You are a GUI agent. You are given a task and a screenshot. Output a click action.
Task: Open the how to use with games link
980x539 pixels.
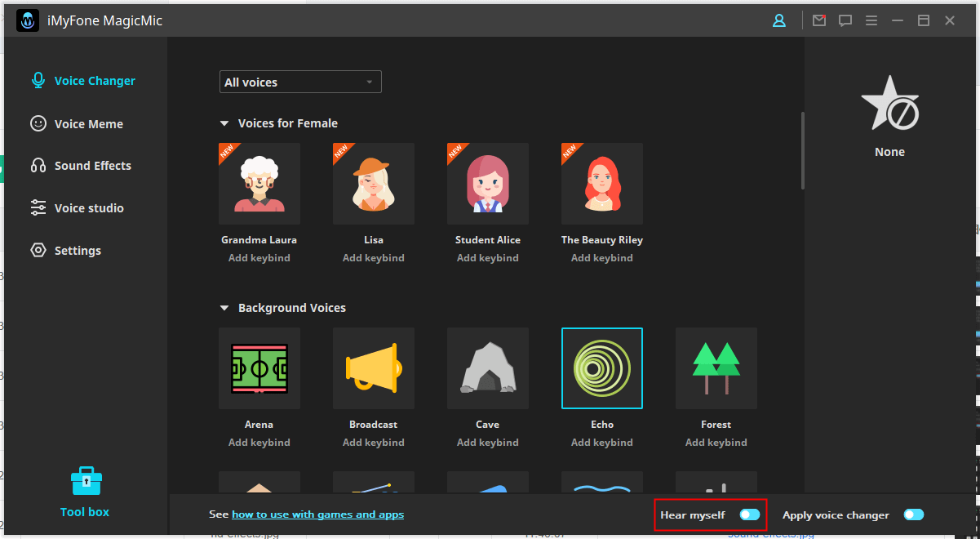coord(317,514)
